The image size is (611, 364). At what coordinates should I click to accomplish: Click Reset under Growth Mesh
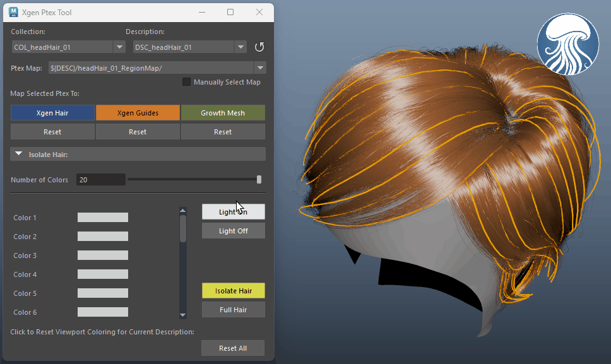223,132
